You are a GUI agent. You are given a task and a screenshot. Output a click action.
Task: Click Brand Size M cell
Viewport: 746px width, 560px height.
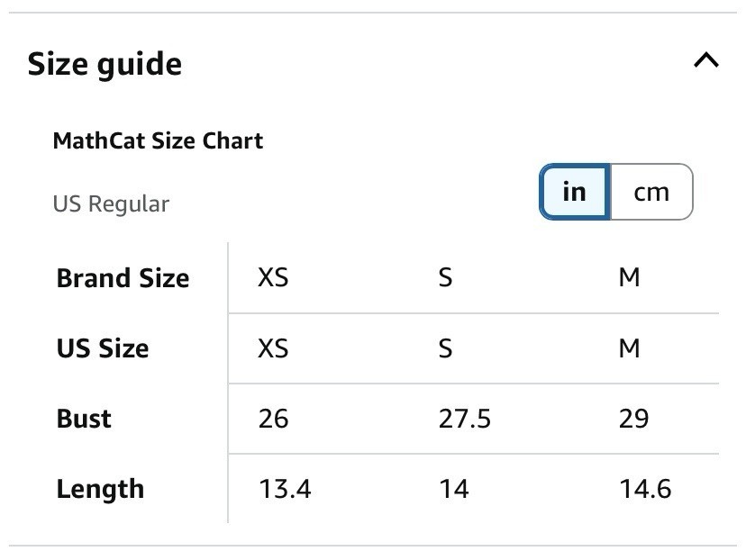tap(629, 277)
